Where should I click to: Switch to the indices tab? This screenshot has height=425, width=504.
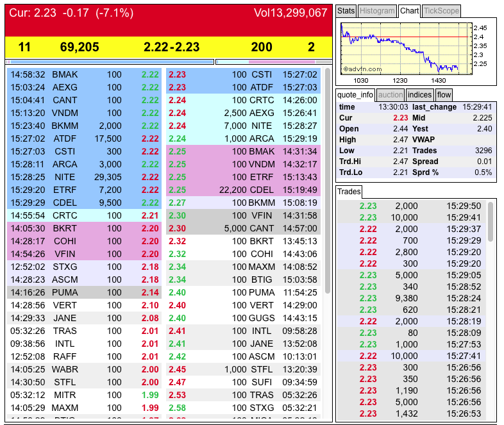click(x=419, y=95)
